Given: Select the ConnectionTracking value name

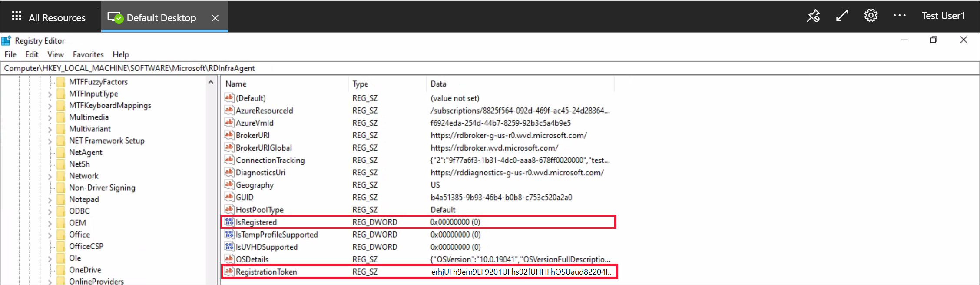Looking at the screenshot, I should point(270,160).
